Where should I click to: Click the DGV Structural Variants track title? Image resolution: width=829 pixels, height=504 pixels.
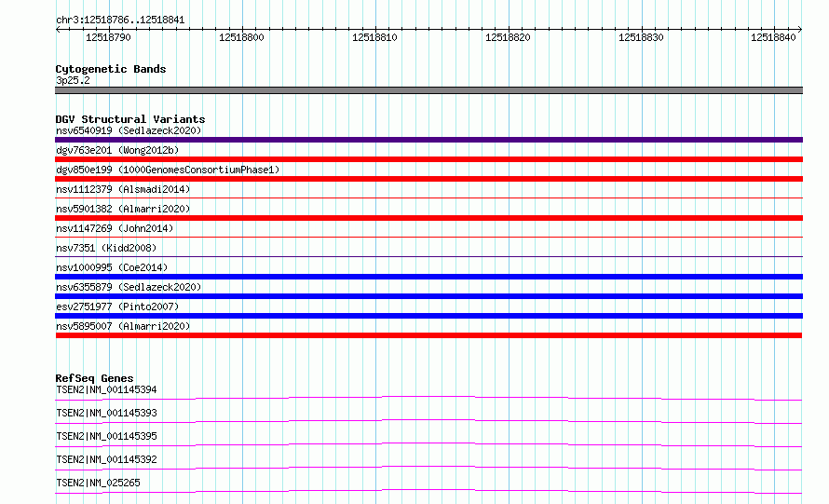coord(130,119)
